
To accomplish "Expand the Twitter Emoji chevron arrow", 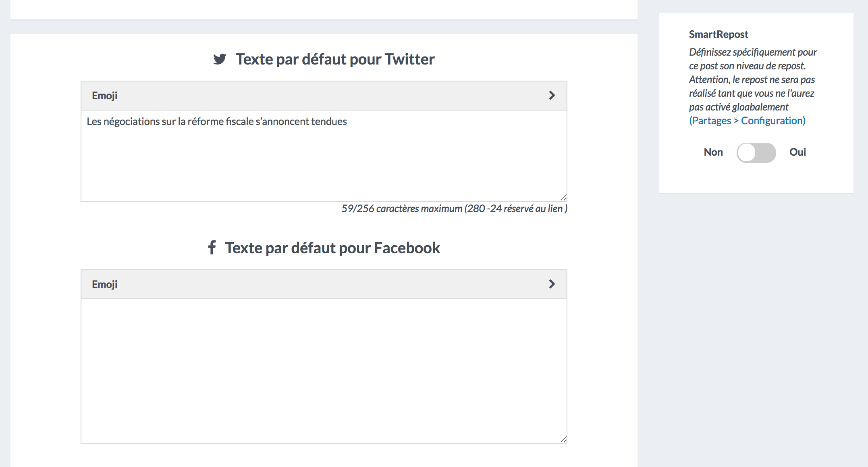I will (552, 95).
